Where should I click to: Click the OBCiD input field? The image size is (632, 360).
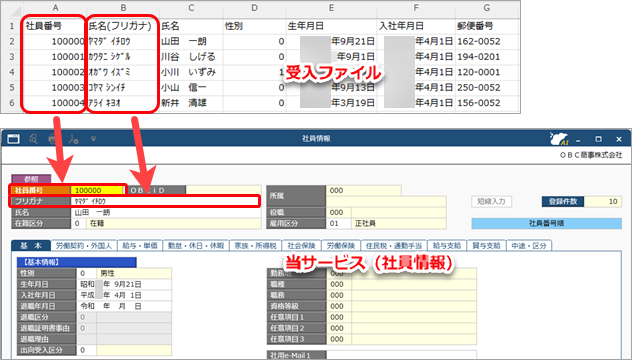224,190
